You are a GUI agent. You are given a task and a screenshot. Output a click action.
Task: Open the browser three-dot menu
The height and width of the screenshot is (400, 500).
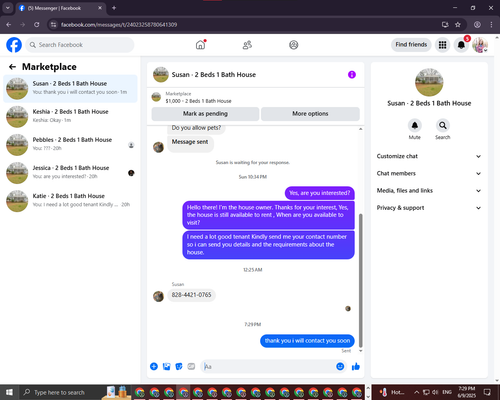tap(491, 25)
